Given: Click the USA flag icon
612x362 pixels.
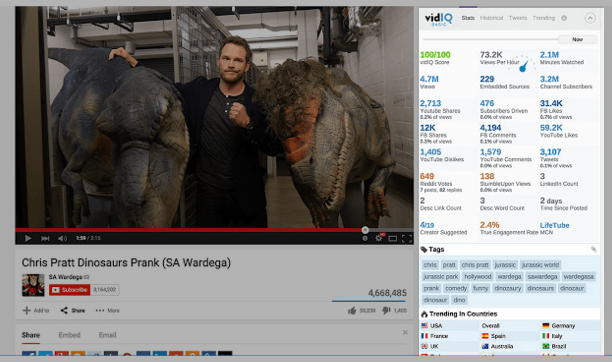Looking at the screenshot, I should (425, 326).
